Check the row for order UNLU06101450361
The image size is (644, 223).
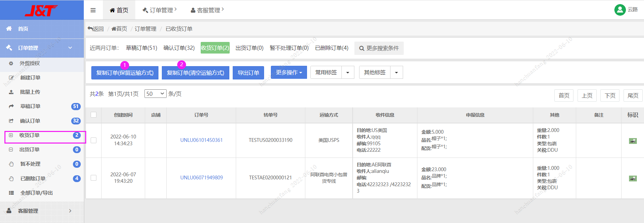pyautogui.click(x=94, y=140)
